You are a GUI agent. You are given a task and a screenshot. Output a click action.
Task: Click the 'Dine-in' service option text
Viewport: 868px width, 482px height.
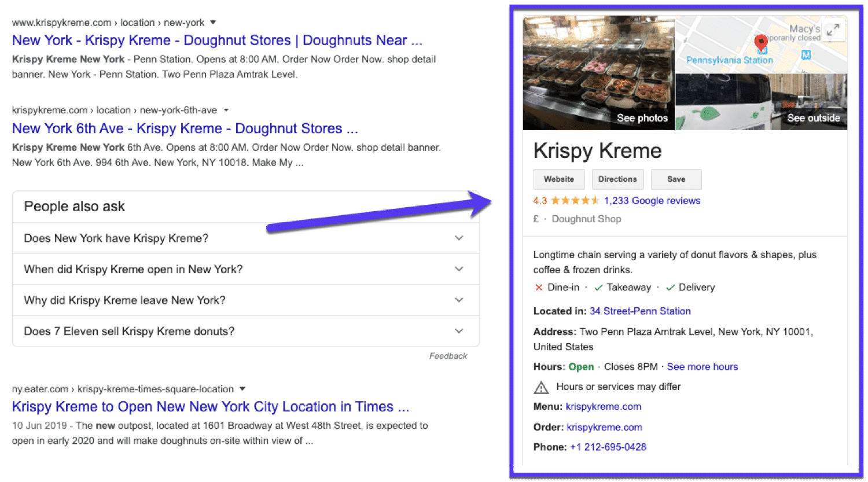(x=564, y=288)
